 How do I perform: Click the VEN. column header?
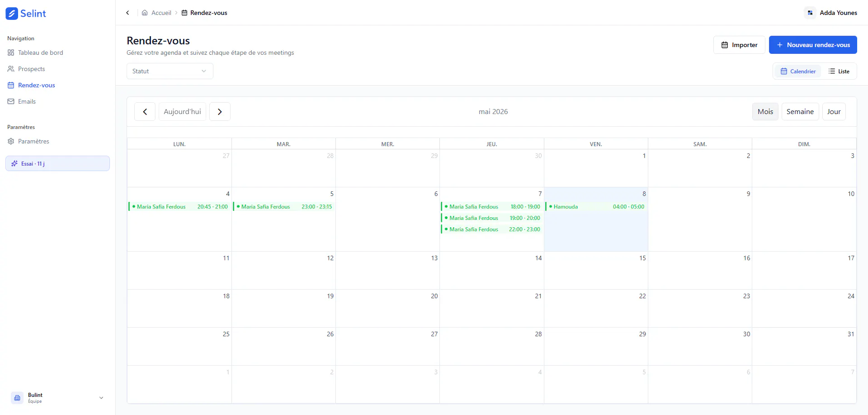[x=596, y=144]
